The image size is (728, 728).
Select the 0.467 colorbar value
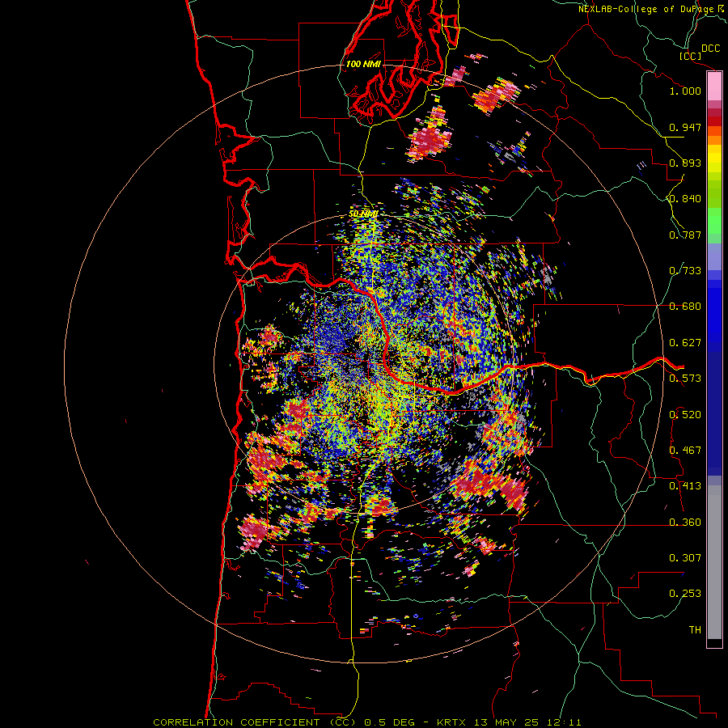click(685, 451)
